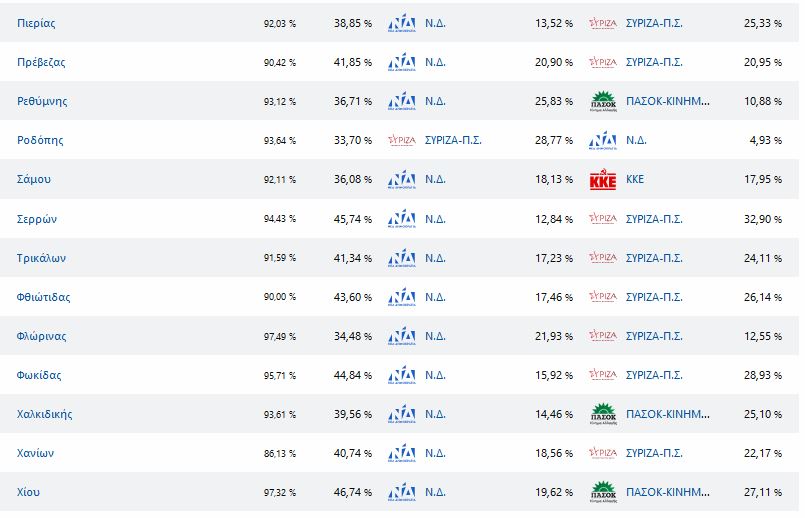This screenshot has width=805, height=518.
Task: Open the Φθιώτιδας region link
Action: click(44, 297)
